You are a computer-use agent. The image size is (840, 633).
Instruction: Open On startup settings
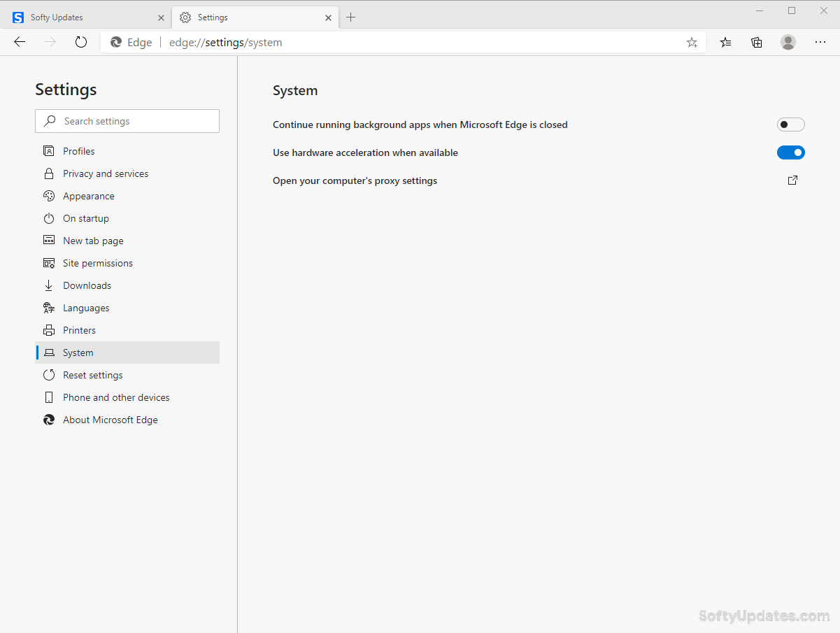click(127, 218)
